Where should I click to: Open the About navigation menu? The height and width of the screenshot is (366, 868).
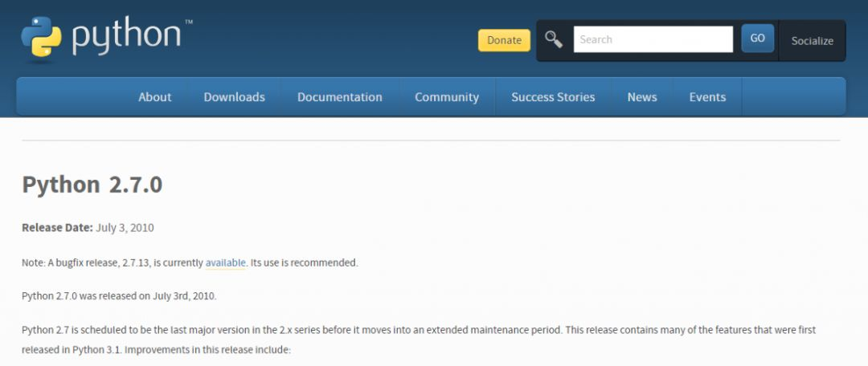point(154,97)
